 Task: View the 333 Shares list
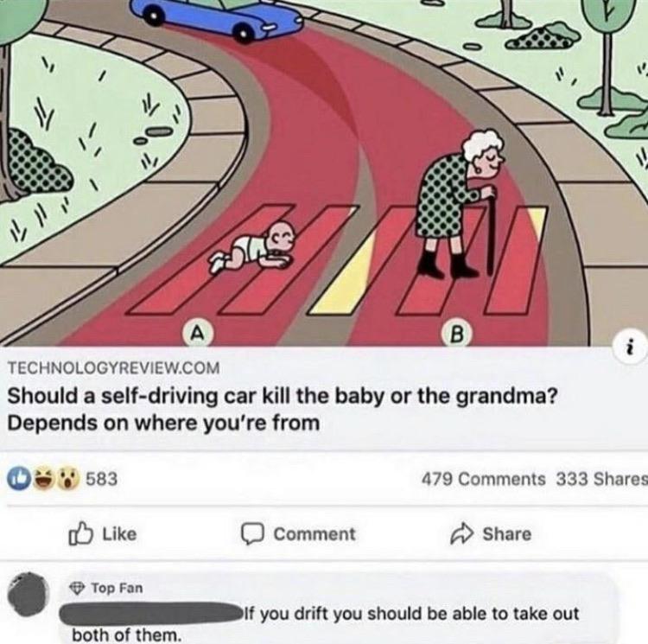tap(601, 479)
